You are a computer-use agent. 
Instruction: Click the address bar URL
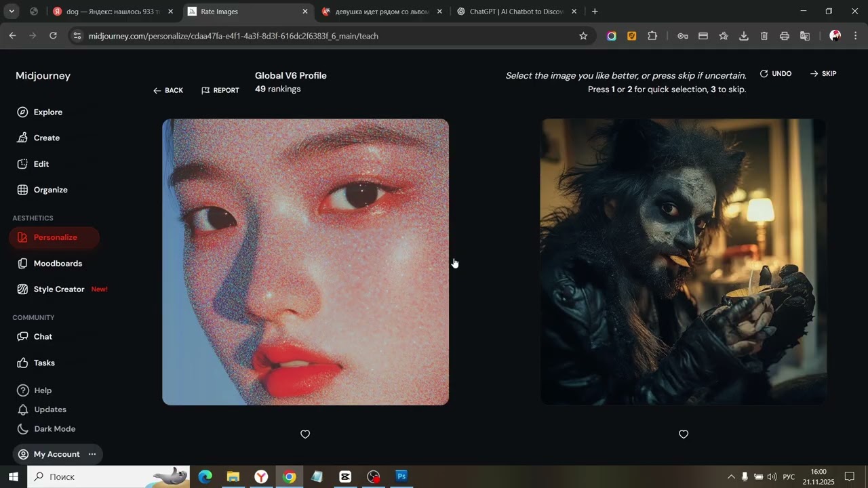click(x=233, y=36)
